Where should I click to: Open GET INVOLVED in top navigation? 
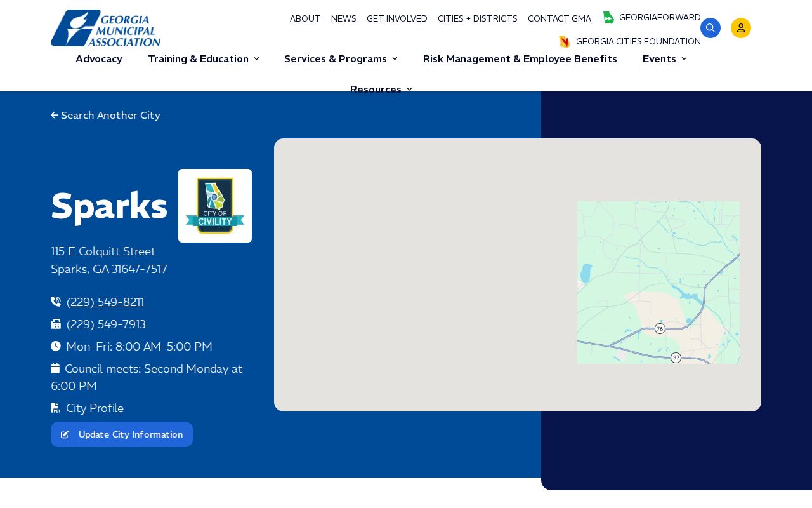click(x=397, y=18)
